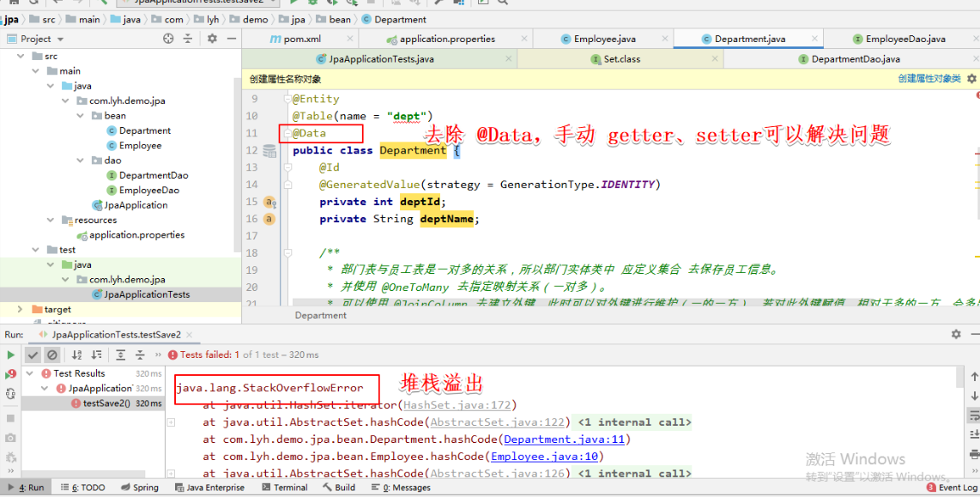The width and height of the screenshot is (980, 497).
Task: Sort tests alphabetically icon
Action: tap(77, 355)
